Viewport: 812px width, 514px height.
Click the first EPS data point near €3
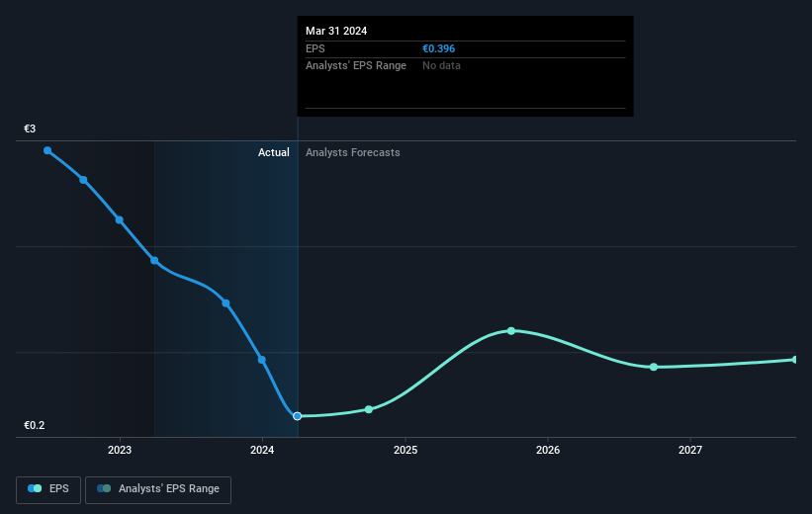coord(47,150)
